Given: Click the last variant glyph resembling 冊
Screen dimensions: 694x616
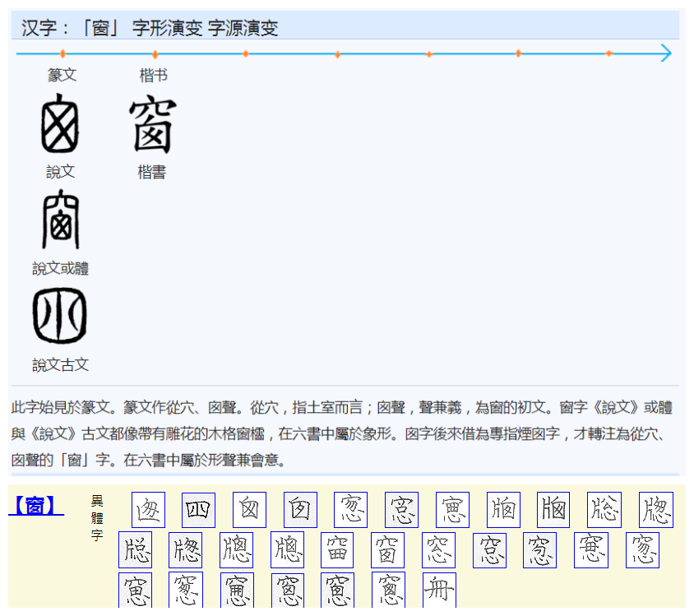Looking at the screenshot, I should pos(438,589).
